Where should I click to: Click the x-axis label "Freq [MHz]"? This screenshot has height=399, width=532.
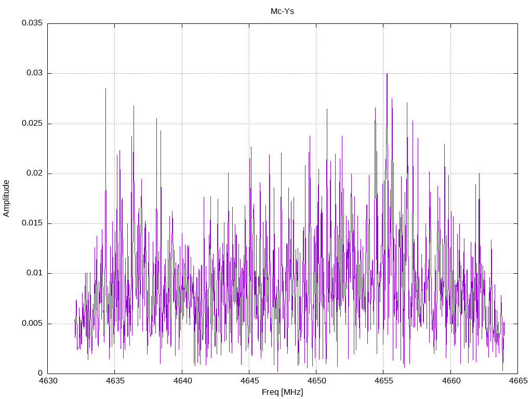pos(282,392)
